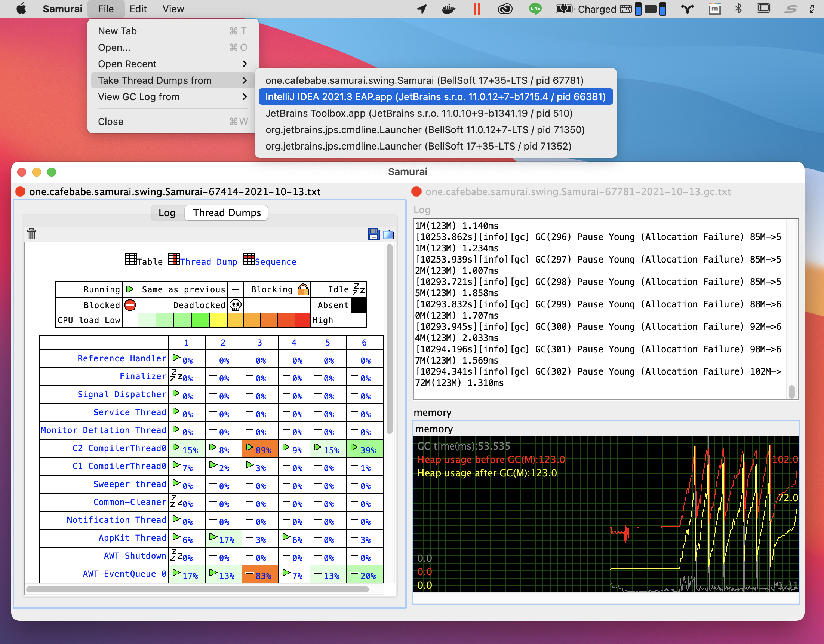Click thread dump column 3 header link
This screenshot has height=644, width=824.
pos(259,343)
